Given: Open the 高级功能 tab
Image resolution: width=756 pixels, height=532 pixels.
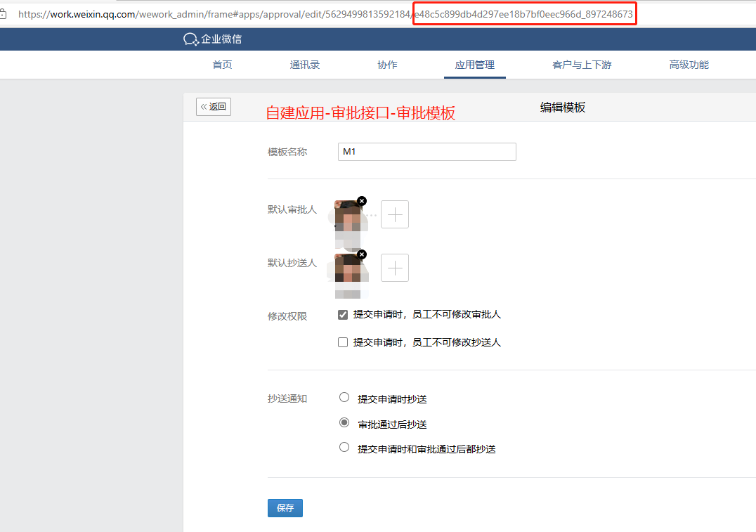Looking at the screenshot, I should [x=689, y=65].
